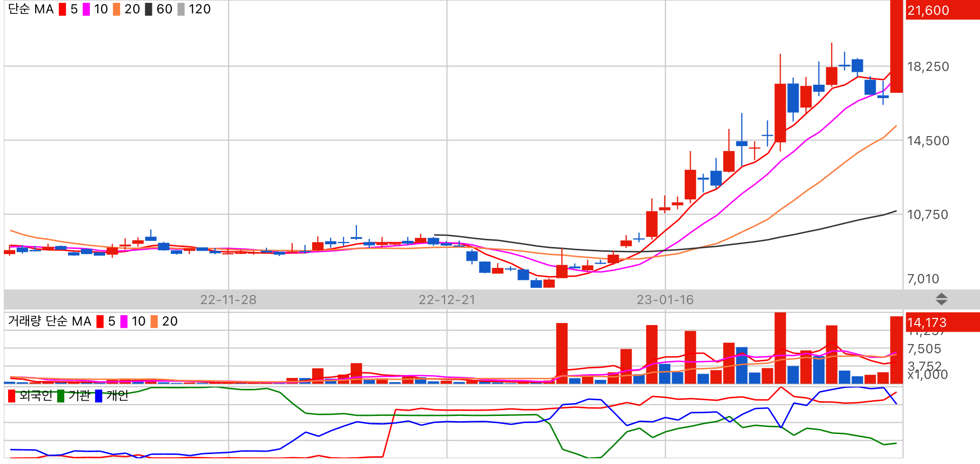Click the magenta 10-day MA color swatch
The height and width of the screenshot is (464, 980).
(x=86, y=10)
